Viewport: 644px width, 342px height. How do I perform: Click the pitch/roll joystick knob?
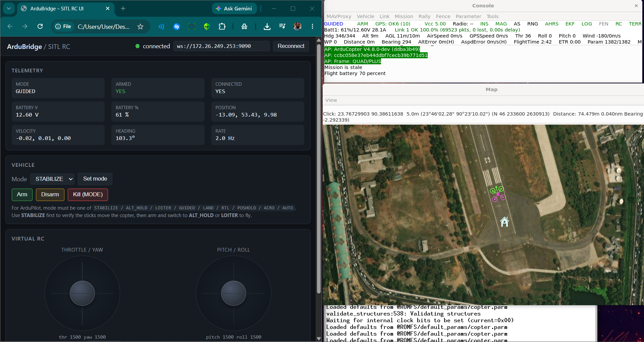(233, 293)
